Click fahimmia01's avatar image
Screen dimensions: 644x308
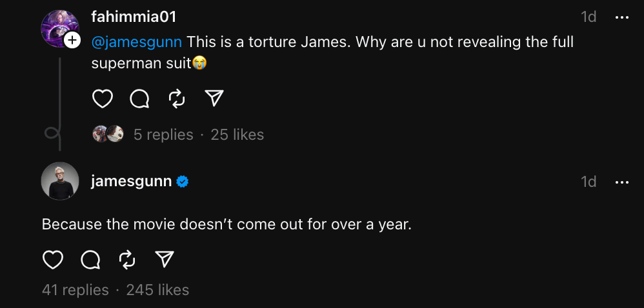coord(58,27)
